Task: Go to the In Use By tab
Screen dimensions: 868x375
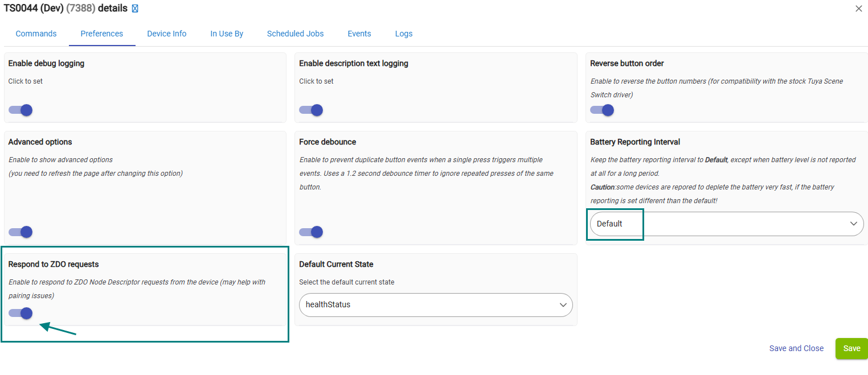Action: (227, 34)
